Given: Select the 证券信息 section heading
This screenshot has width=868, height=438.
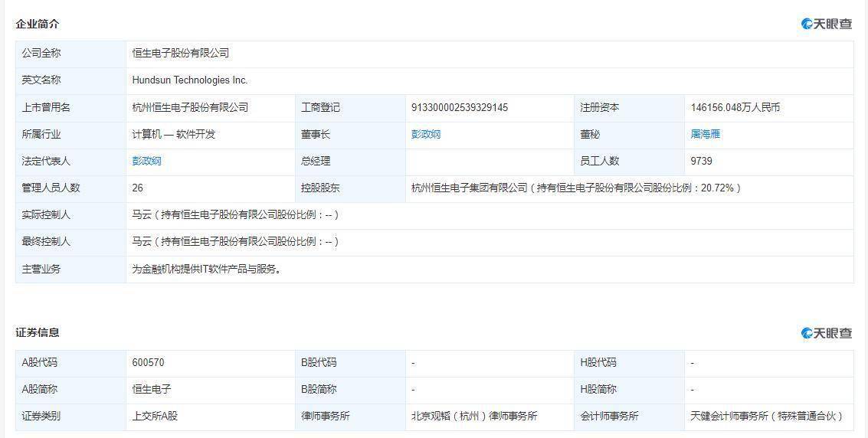Looking at the screenshot, I should coord(38,333).
